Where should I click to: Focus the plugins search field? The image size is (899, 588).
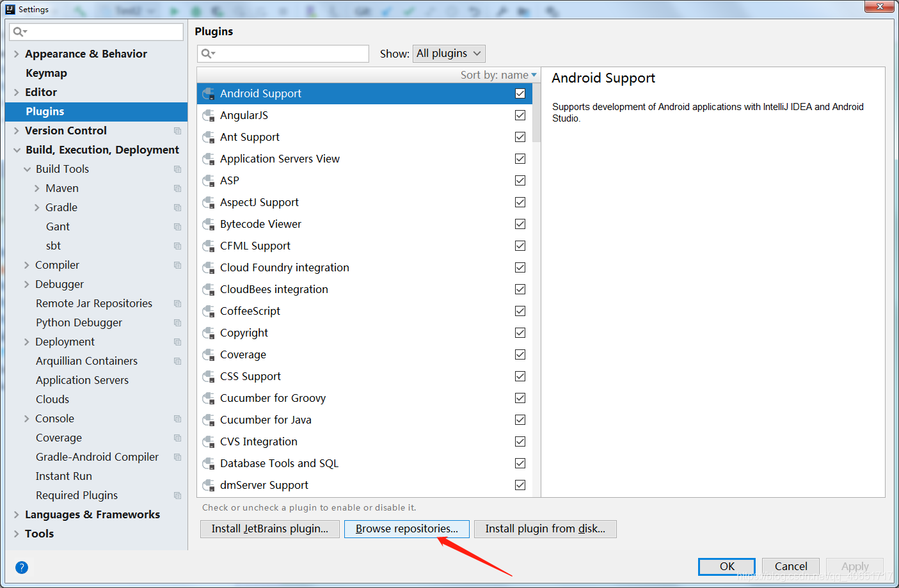coord(283,54)
